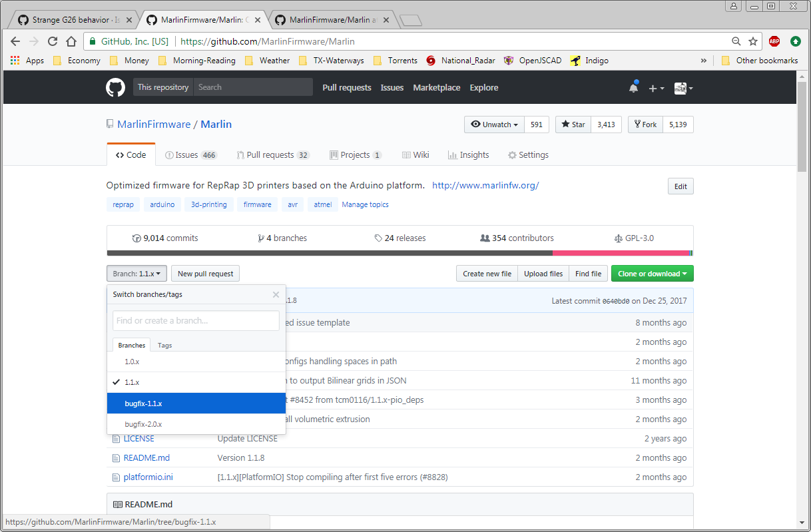Click New pull request button

[205, 274]
